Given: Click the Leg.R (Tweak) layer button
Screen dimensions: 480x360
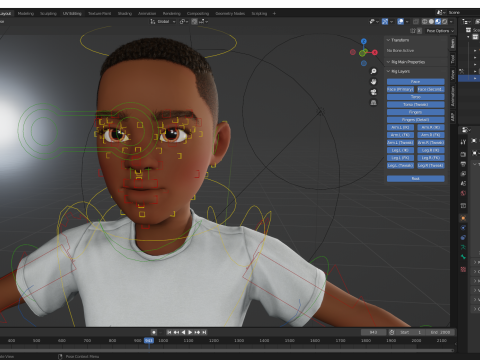Looking at the screenshot, I should (x=431, y=166).
